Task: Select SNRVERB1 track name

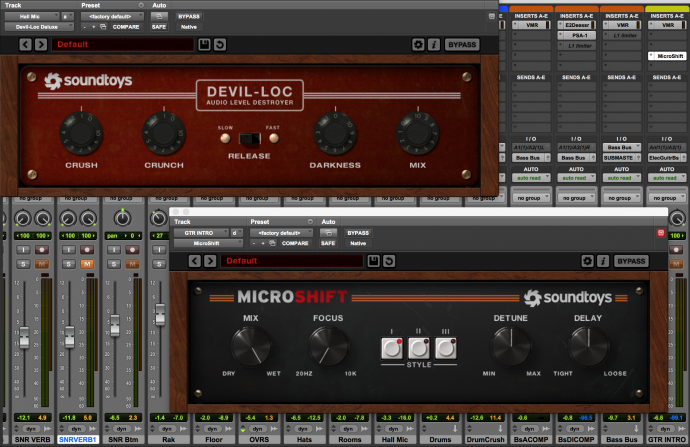Action: (78, 440)
